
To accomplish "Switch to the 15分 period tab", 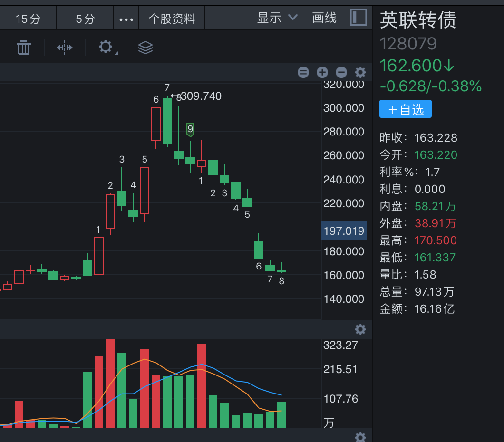I will [x=28, y=19].
